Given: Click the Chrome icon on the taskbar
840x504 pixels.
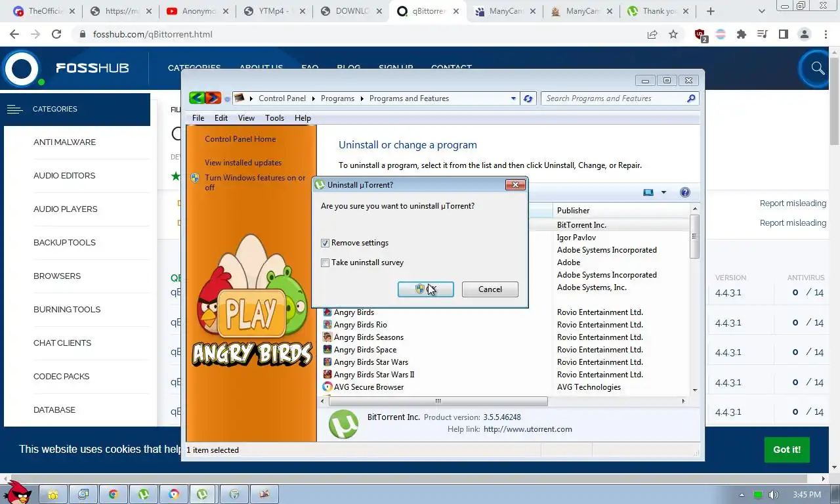Looking at the screenshot, I should pos(113,494).
